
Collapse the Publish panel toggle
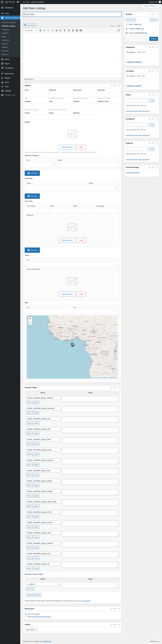(157, 14)
